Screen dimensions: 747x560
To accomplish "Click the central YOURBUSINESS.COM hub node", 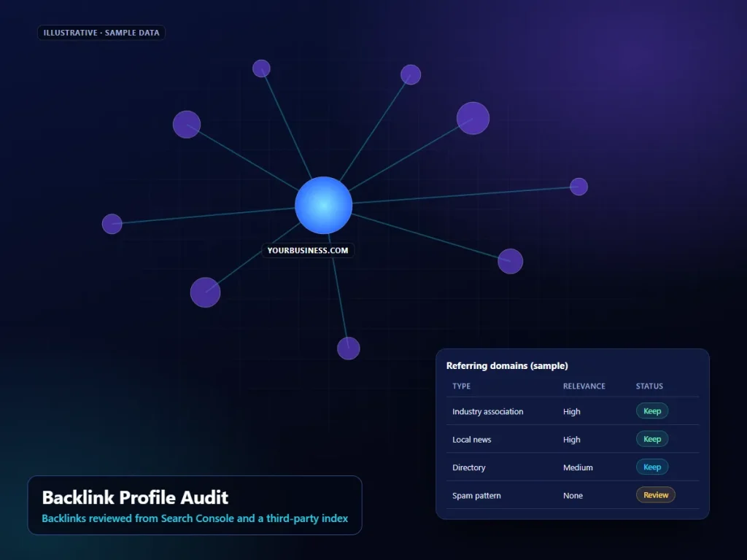I will pos(323,205).
